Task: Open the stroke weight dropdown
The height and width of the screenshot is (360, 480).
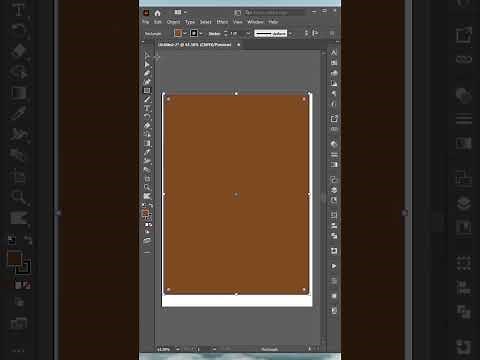Action: click(248, 33)
